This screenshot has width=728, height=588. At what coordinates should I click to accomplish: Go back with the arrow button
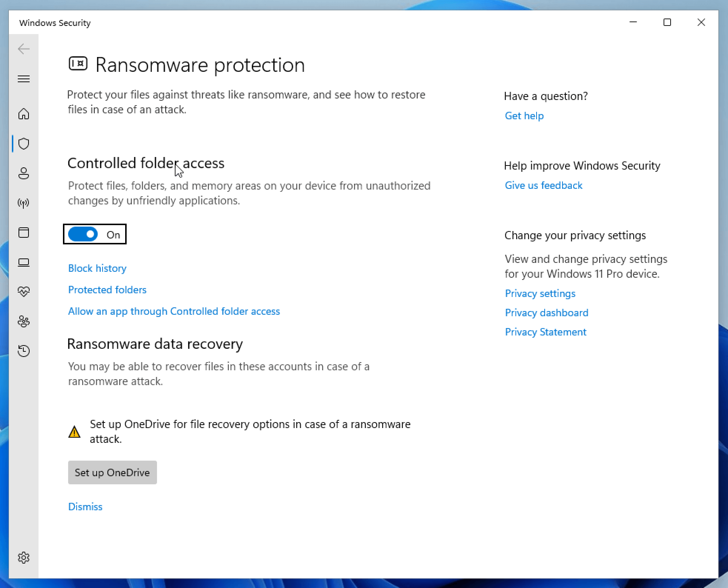point(24,49)
